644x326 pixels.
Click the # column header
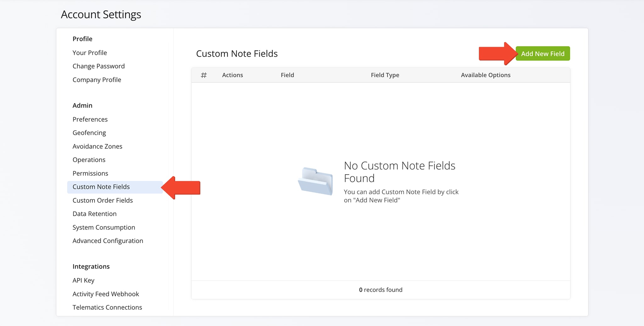[204, 75]
